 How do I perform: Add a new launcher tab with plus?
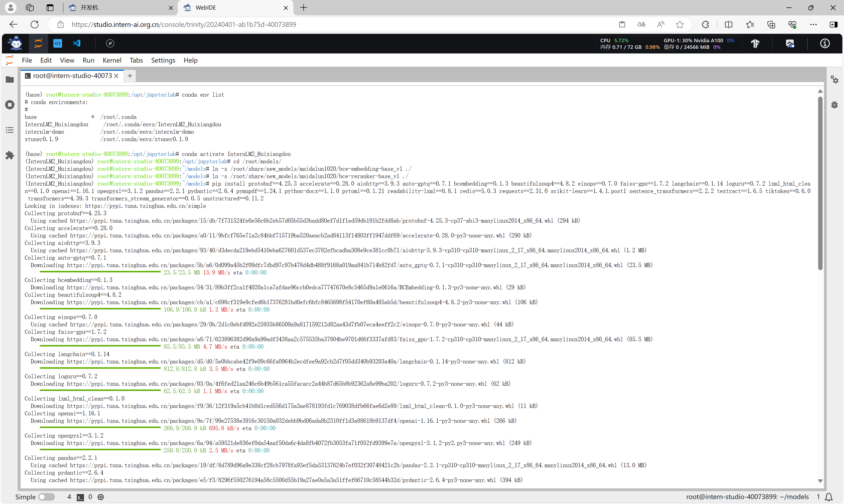click(130, 76)
